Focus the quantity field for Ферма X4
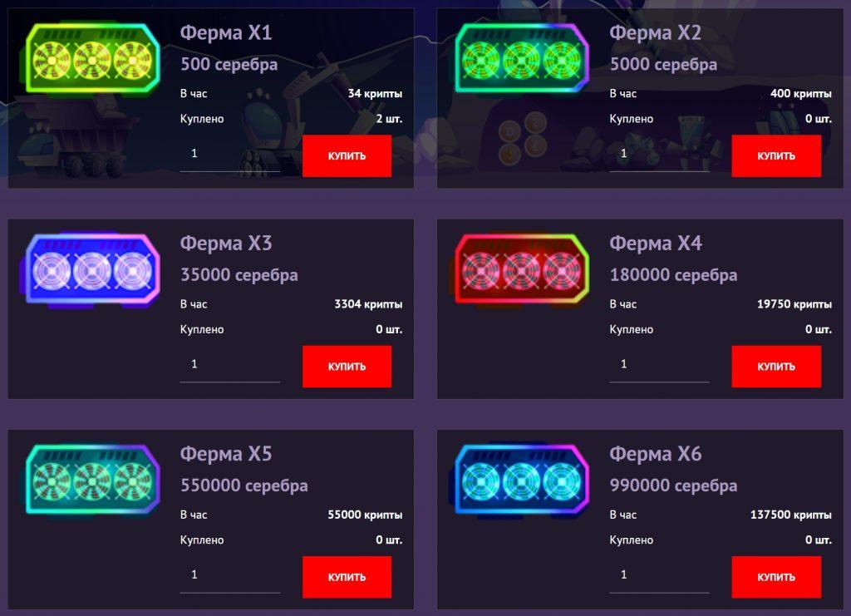The image size is (851, 616). coord(659,365)
